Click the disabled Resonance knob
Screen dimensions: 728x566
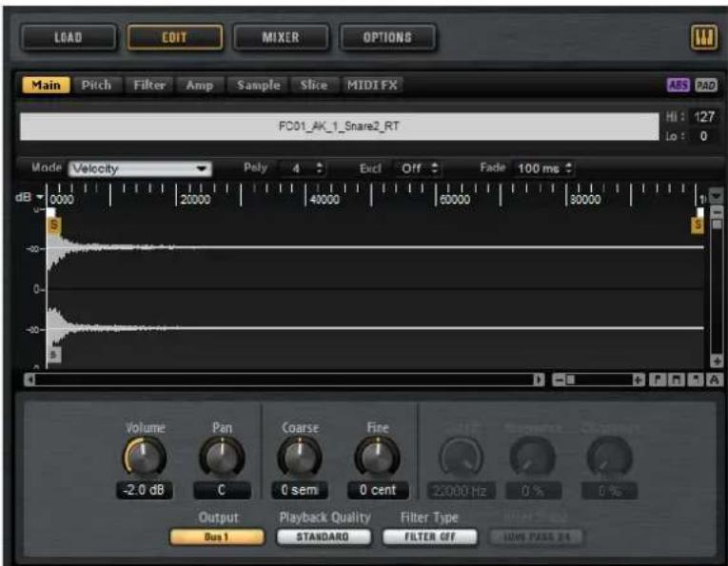click(x=533, y=458)
